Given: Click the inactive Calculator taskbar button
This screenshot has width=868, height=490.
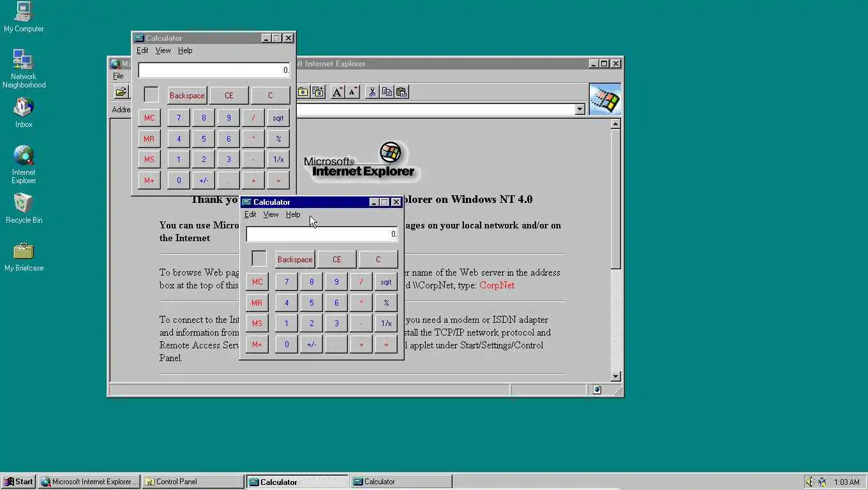Looking at the screenshot, I should pyautogui.click(x=401, y=482).
